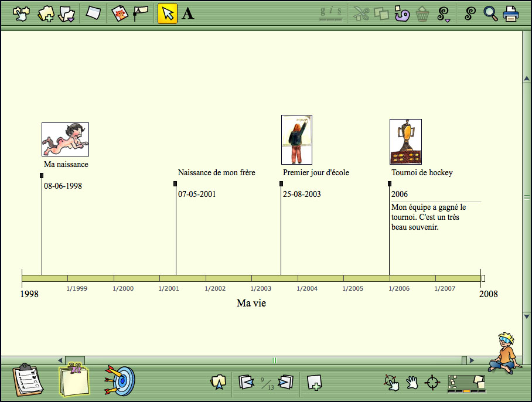Click the printer icon
This screenshot has height=402, width=532.
point(511,14)
